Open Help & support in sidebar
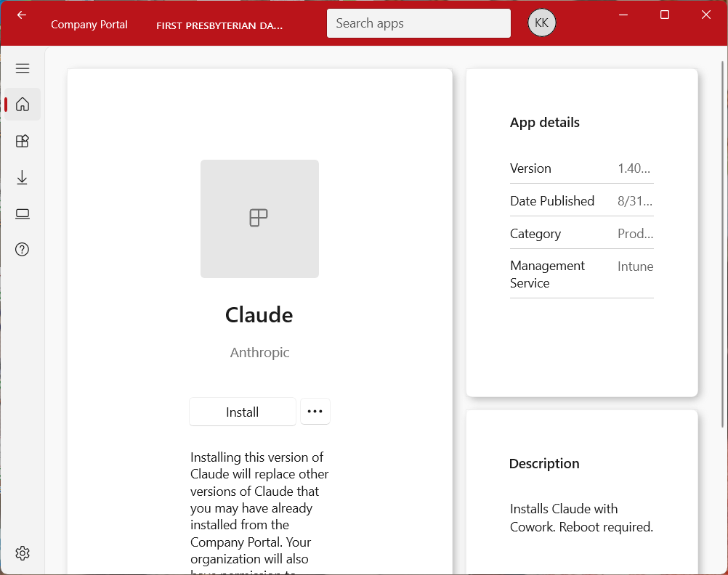The image size is (728, 575). (x=23, y=250)
